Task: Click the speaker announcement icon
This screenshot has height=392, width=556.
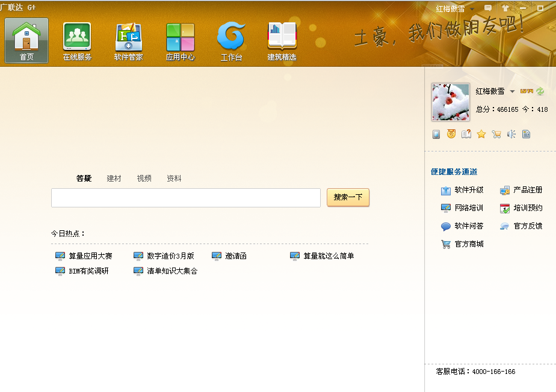Action: (x=511, y=133)
